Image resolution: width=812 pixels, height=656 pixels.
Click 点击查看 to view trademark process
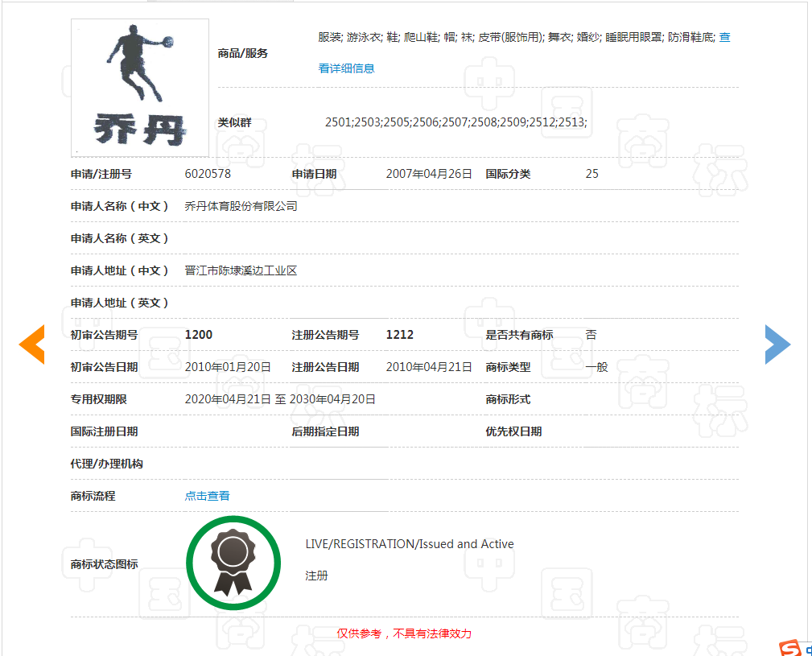coord(207,496)
